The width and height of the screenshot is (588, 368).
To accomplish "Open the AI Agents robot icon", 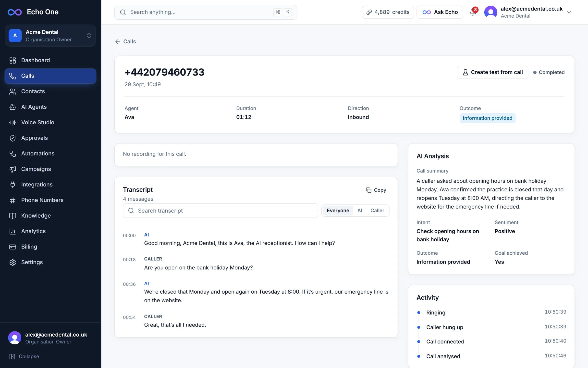I will 12,107.
